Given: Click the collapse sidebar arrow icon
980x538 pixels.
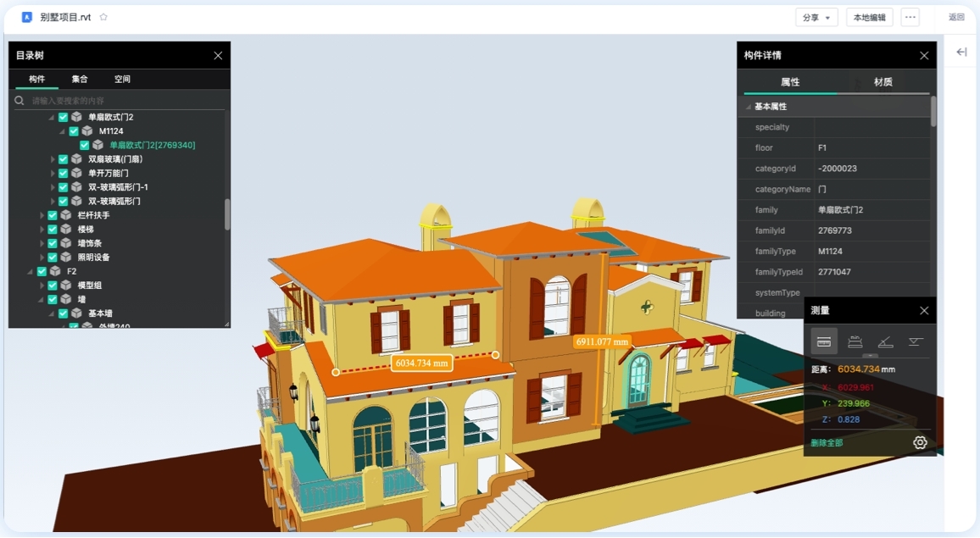Looking at the screenshot, I should [961, 53].
